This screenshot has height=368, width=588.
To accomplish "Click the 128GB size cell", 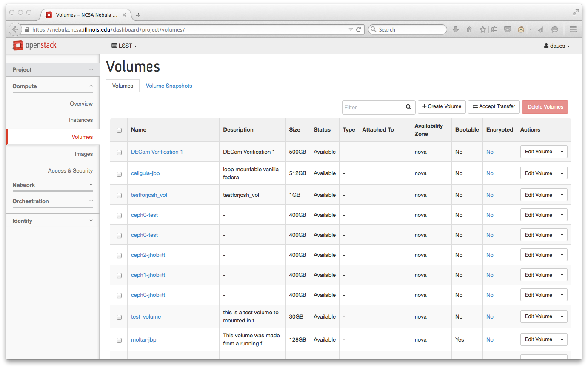I will point(297,339).
